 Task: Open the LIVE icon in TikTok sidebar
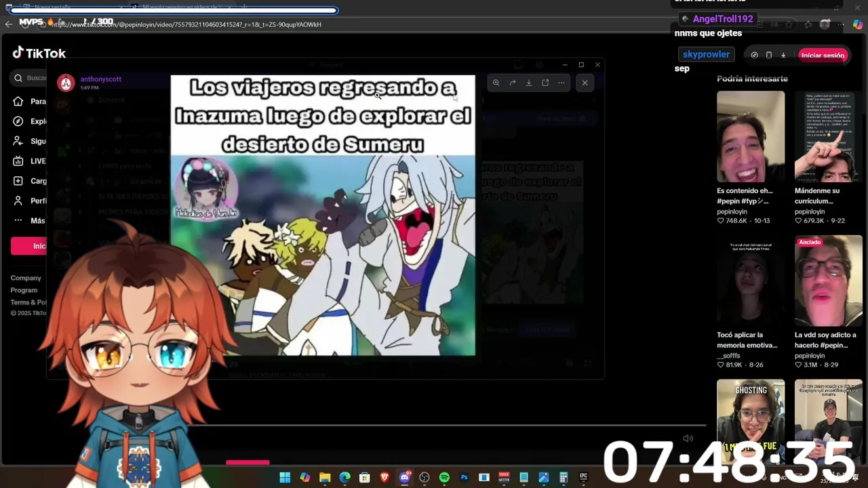pos(18,161)
